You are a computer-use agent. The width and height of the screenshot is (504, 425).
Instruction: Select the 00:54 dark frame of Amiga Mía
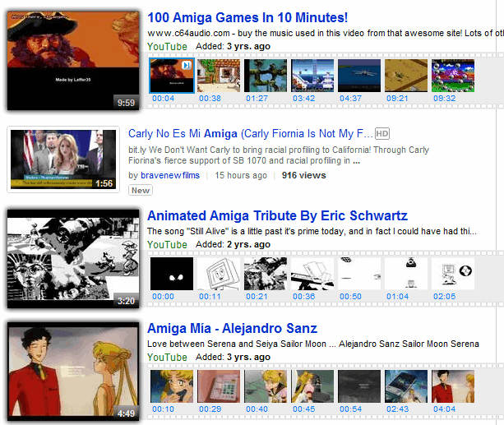[359, 386]
